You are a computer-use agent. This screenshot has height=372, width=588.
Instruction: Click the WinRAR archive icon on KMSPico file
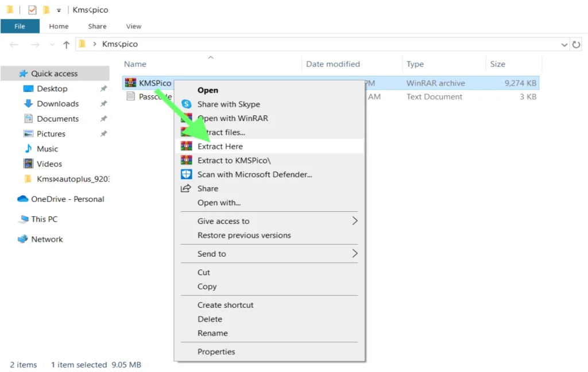click(x=130, y=83)
